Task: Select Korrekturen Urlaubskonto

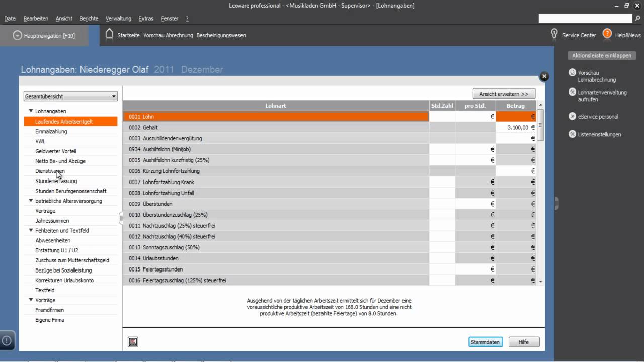Action: [x=64, y=280]
